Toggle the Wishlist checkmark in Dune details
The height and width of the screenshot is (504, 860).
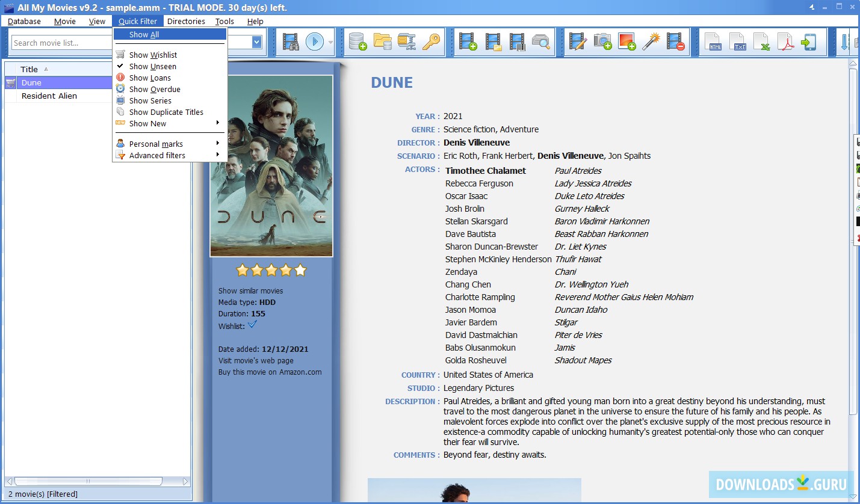253,325
